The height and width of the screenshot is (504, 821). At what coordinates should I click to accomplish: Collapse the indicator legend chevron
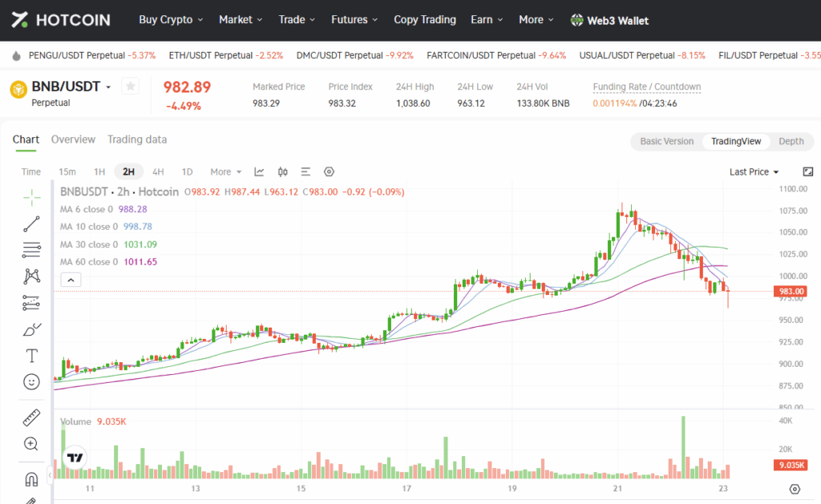click(x=71, y=280)
